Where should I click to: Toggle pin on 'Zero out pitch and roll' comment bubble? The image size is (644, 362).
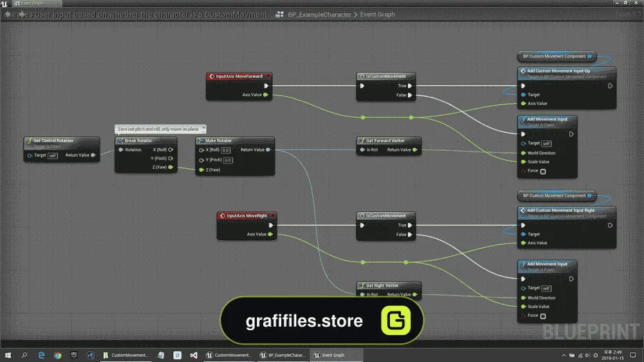(x=204, y=129)
